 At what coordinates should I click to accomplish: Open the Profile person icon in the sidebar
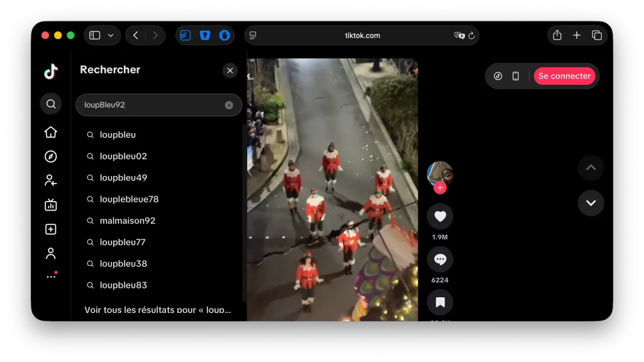(x=50, y=253)
